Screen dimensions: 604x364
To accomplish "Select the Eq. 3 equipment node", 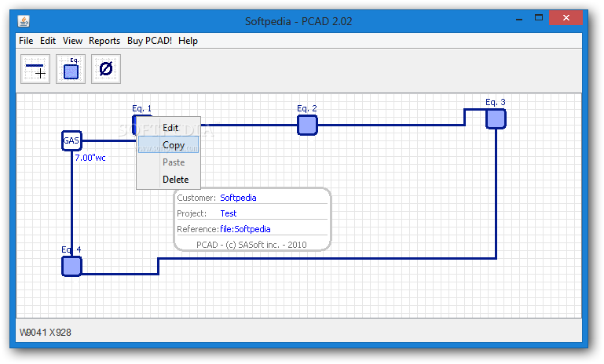I will [x=496, y=119].
